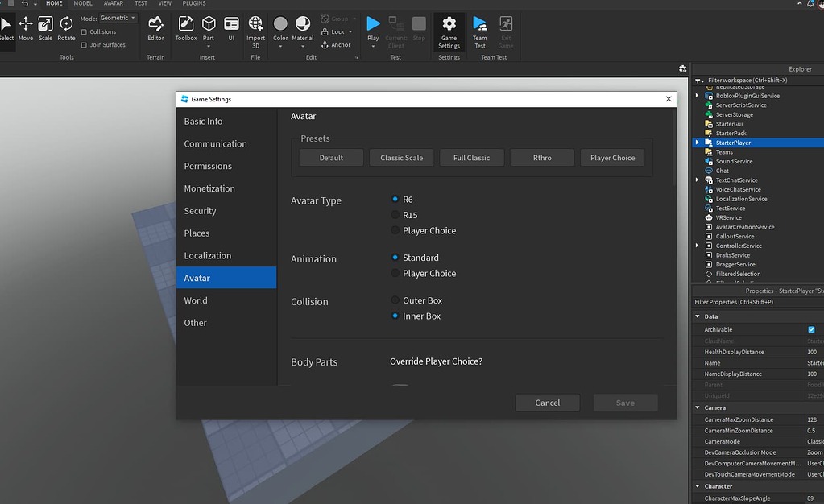Screen dimensions: 824x504
Task: Open the Mode Geometric dropdown
Action: click(118, 18)
